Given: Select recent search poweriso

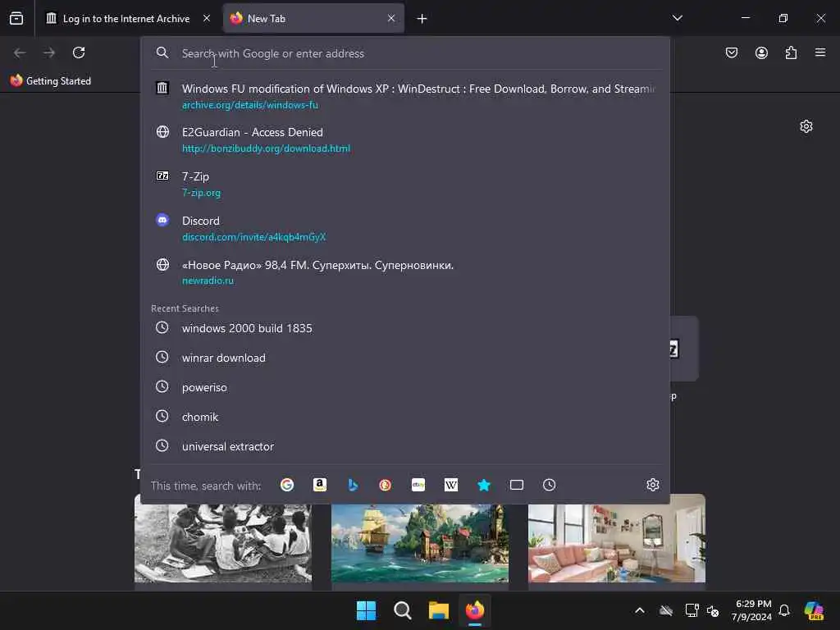Looking at the screenshot, I should coord(405,387).
